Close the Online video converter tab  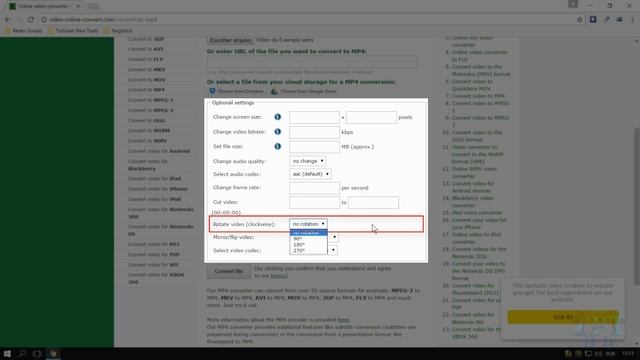(78, 6)
